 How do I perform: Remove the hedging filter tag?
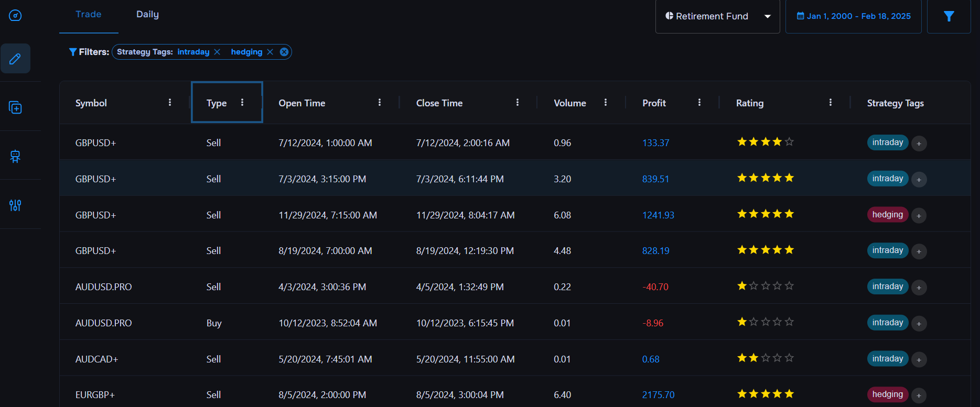[x=270, y=52]
